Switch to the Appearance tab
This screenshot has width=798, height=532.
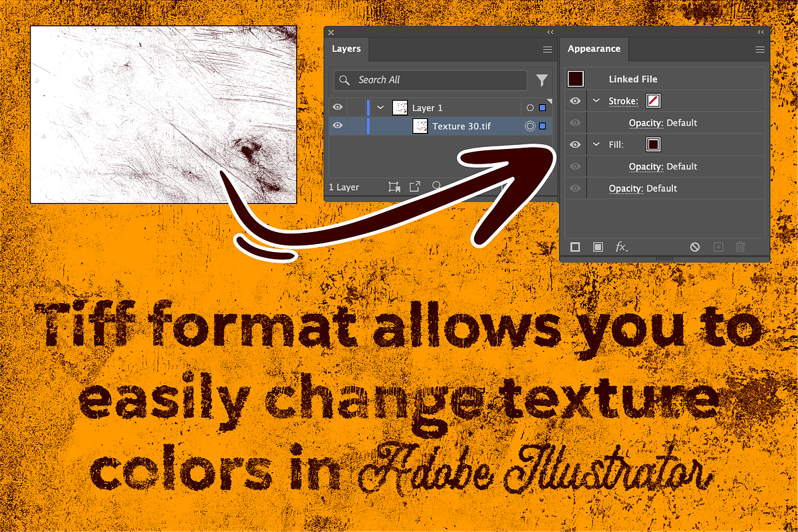tap(594, 49)
